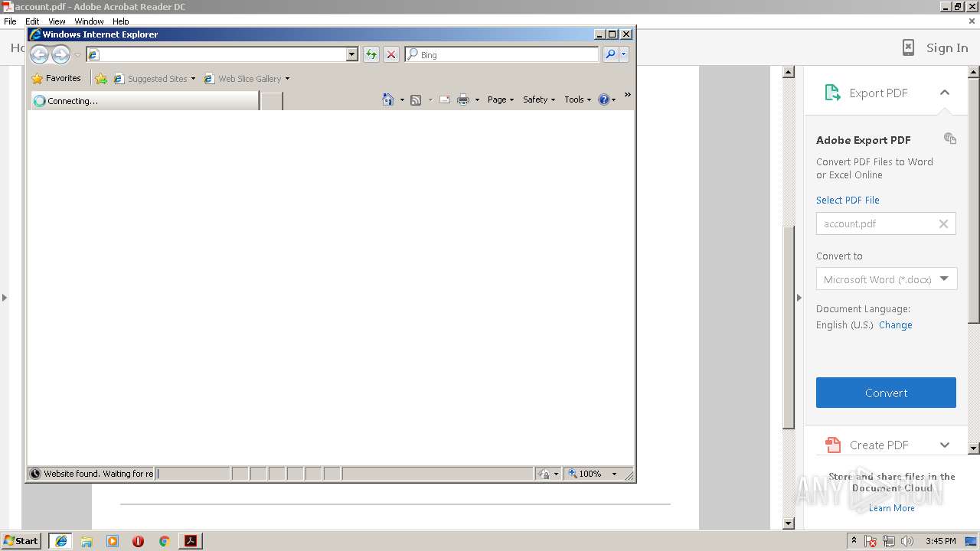Open the File menu in Acrobat
The image size is (980, 551).
pyautogui.click(x=10, y=21)
